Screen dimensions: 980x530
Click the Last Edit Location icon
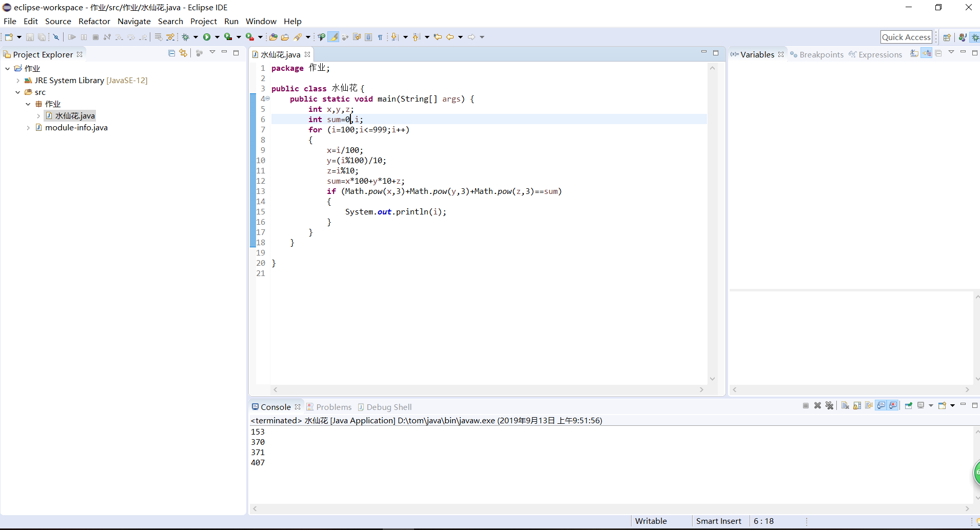pos(438,37)
